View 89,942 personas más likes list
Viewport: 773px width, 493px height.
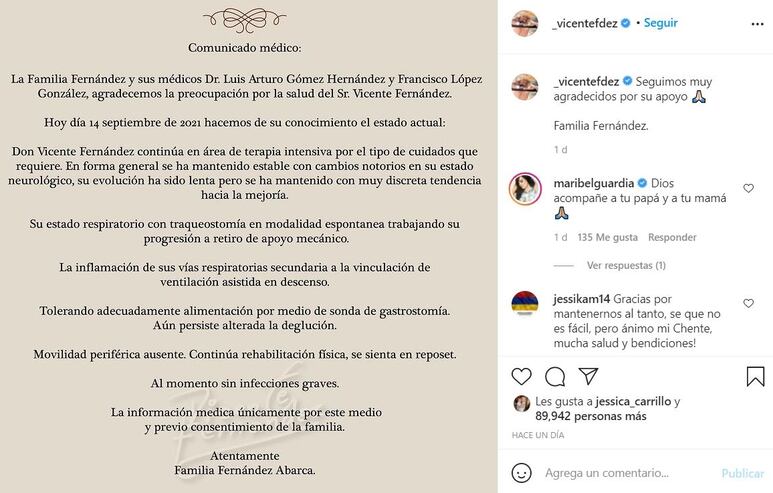click(x=591, y=416)
